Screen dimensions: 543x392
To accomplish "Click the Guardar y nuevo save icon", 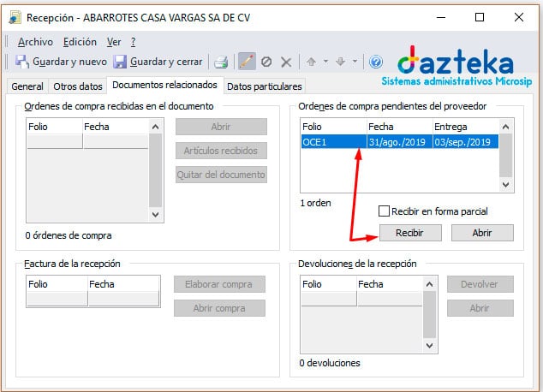I will 21,62.
